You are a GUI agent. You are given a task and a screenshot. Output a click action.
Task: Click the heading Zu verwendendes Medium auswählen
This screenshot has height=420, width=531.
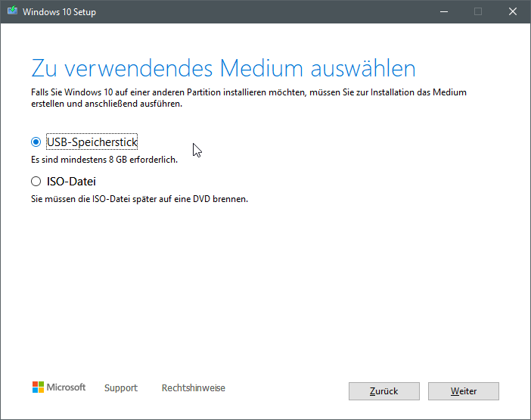[223, 68]
